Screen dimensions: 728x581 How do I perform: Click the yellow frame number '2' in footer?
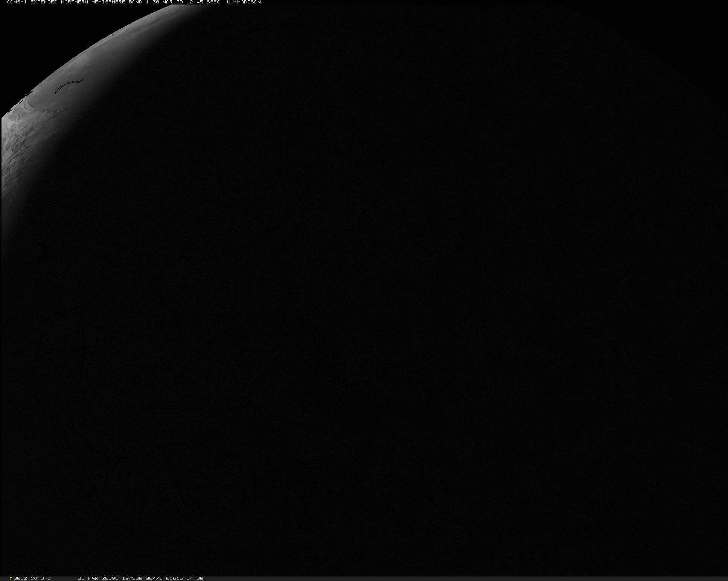(x=11, y=578)
